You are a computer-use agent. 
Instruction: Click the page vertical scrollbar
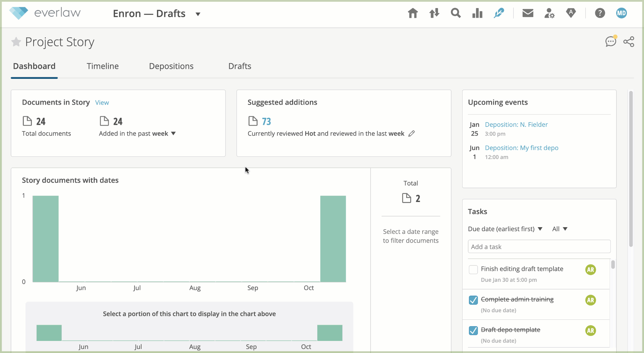(x=631, y=169)
